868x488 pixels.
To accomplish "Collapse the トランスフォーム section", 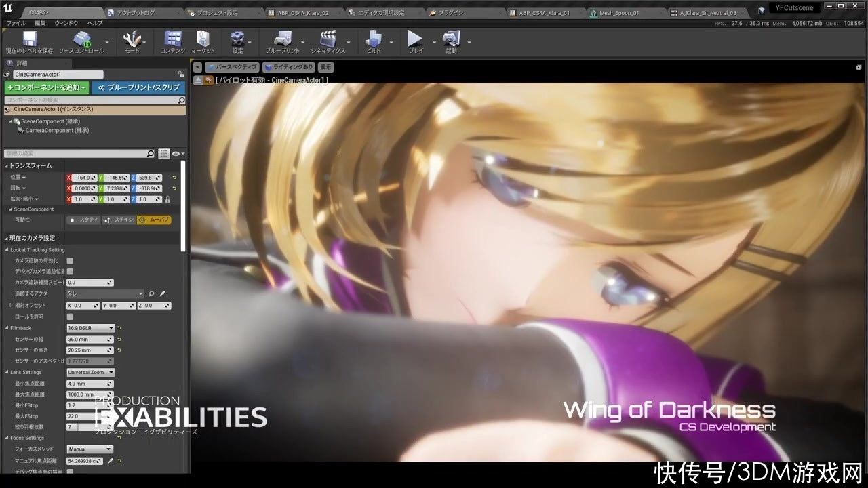I will (x=7, y=165).
